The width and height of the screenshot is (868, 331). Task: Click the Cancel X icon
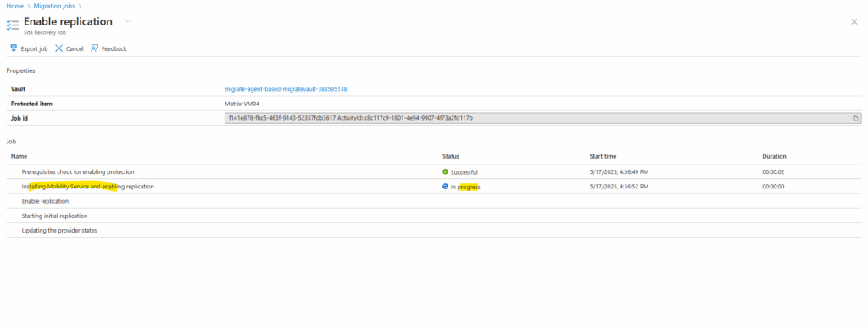click(x=58, y=48)
